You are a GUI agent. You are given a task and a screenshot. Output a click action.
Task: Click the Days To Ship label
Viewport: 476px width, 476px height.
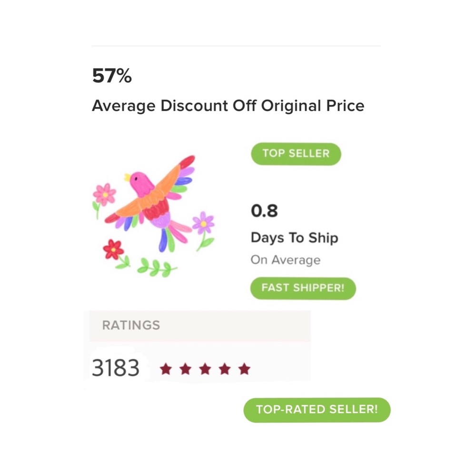295,238
